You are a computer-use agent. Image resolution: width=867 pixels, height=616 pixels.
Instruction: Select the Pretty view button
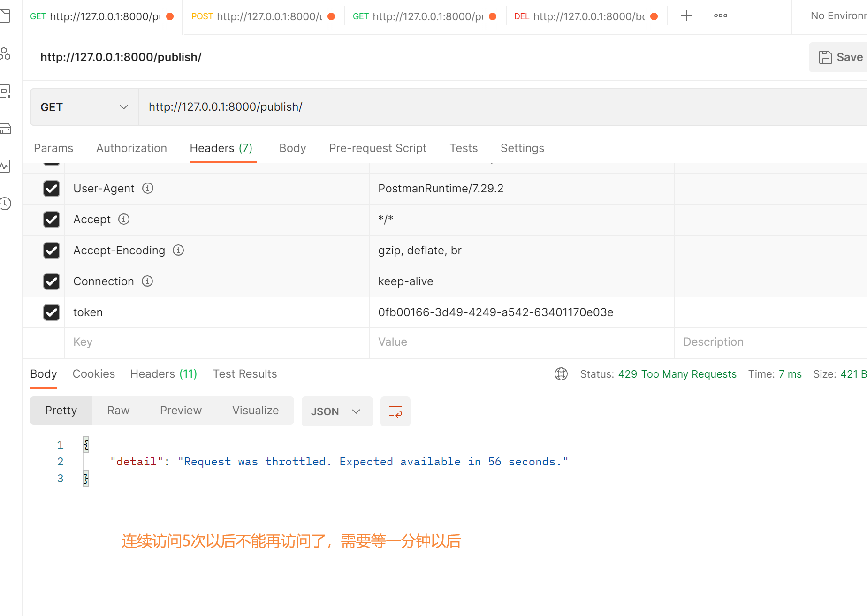(x=61, y=411)
